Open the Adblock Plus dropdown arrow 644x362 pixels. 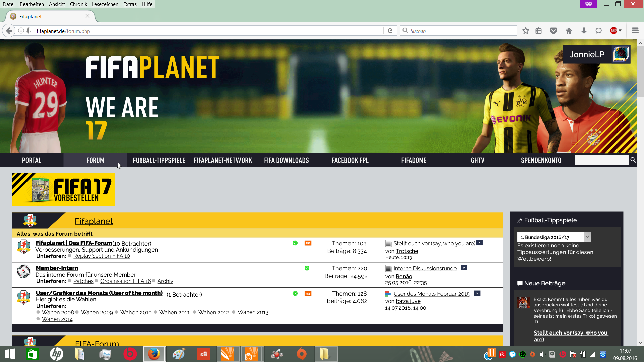point(620,31)
